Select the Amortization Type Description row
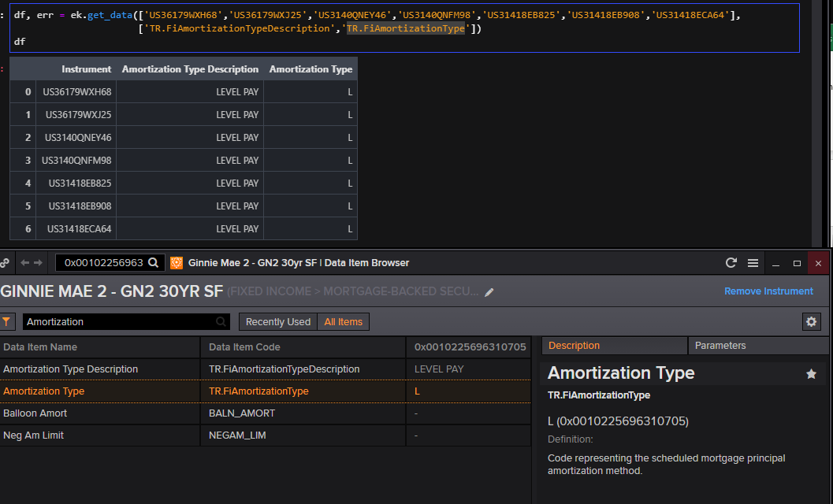Image resolution: width=833 pixels, height=504 pixels. point(265,369)
